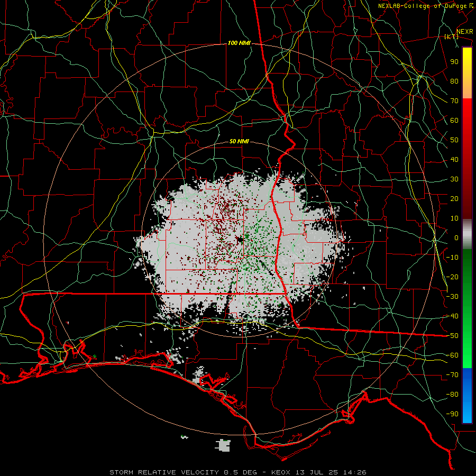Screen dimensions: 476x476
Task: Select the -50 value on velocity scale
Action: tap(452, 336)
